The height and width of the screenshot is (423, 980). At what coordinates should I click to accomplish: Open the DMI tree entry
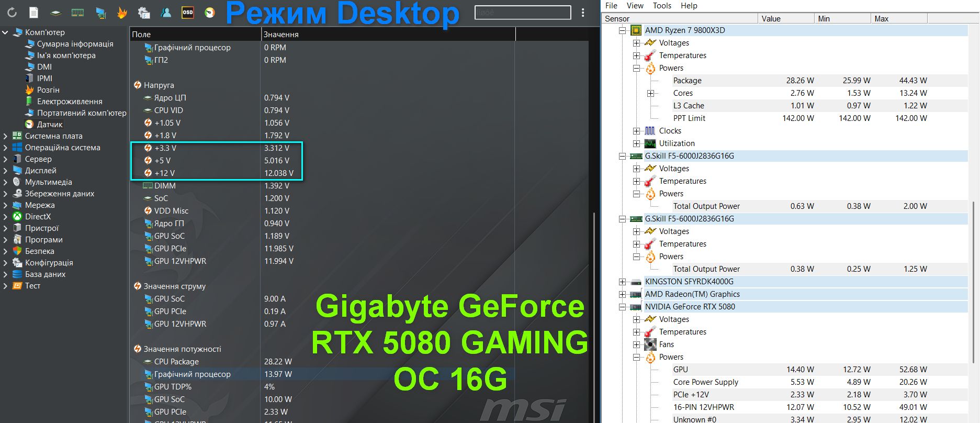coord(44,67)
